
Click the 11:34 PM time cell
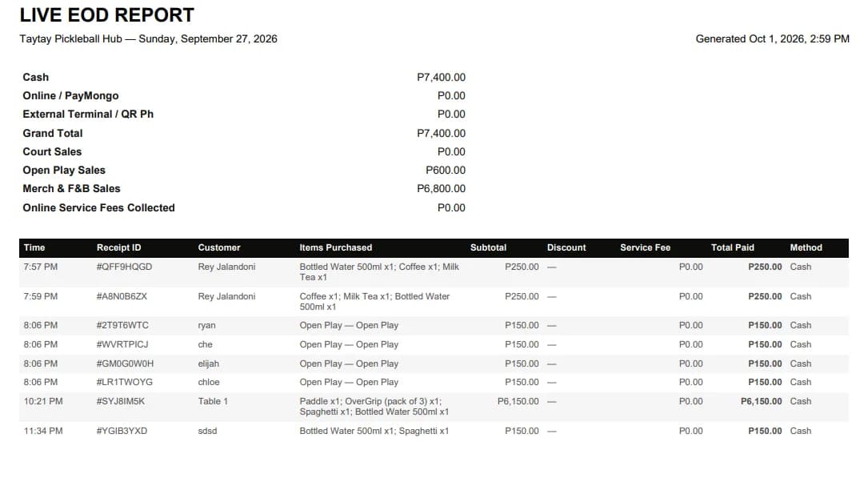[x=43, y=431]
